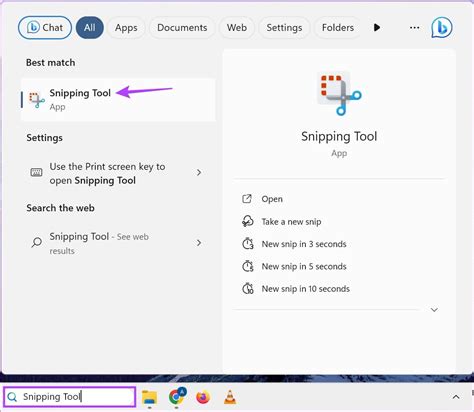Switch to the Folders filter tab
The image size is (474, 412).
coord(338,28)
